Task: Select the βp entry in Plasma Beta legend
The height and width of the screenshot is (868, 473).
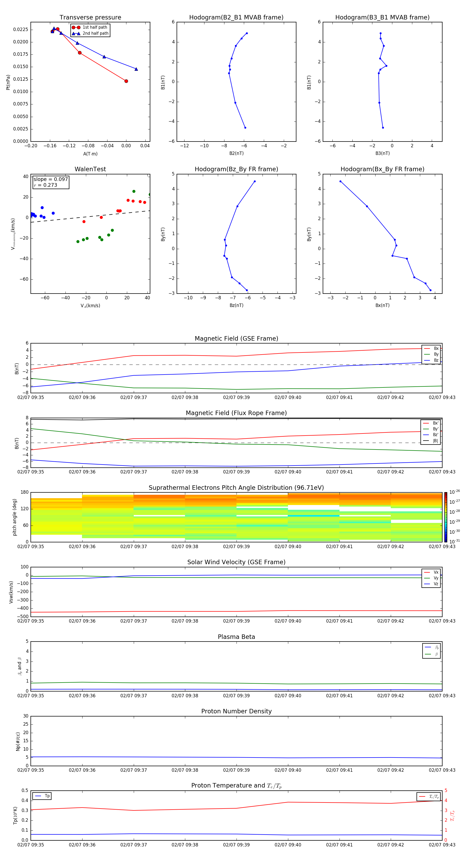Action: [431, 647]
